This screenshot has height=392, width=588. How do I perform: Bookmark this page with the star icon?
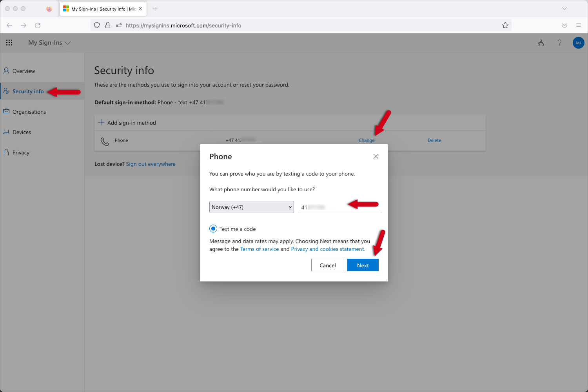(x=505, y=25)
